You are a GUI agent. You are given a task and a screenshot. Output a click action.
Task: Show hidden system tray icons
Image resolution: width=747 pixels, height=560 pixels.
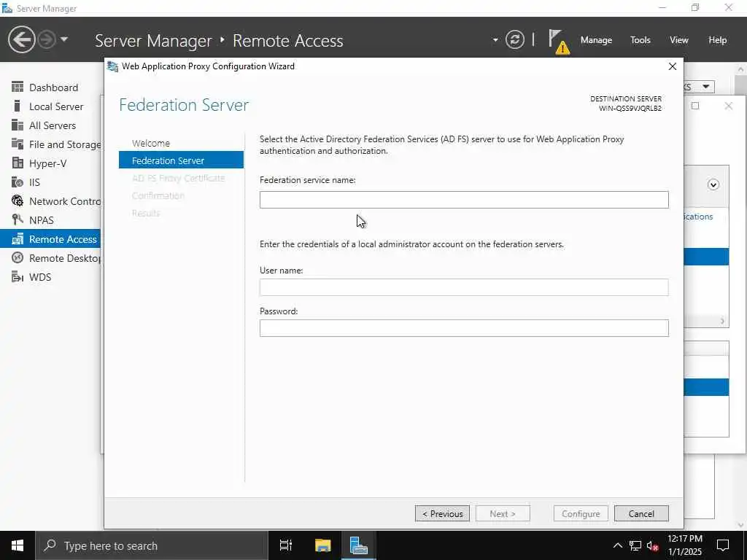617,545
